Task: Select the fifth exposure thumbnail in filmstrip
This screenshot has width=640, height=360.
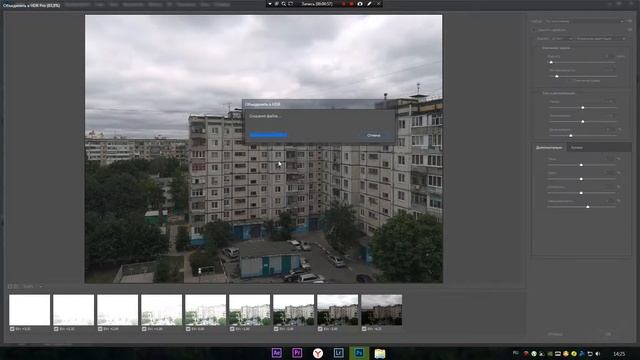Action: pos(205,310)
